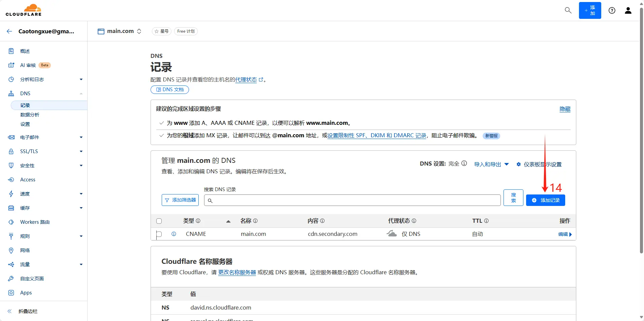Click the SSL/TLS lock icon

click(11, 151)
